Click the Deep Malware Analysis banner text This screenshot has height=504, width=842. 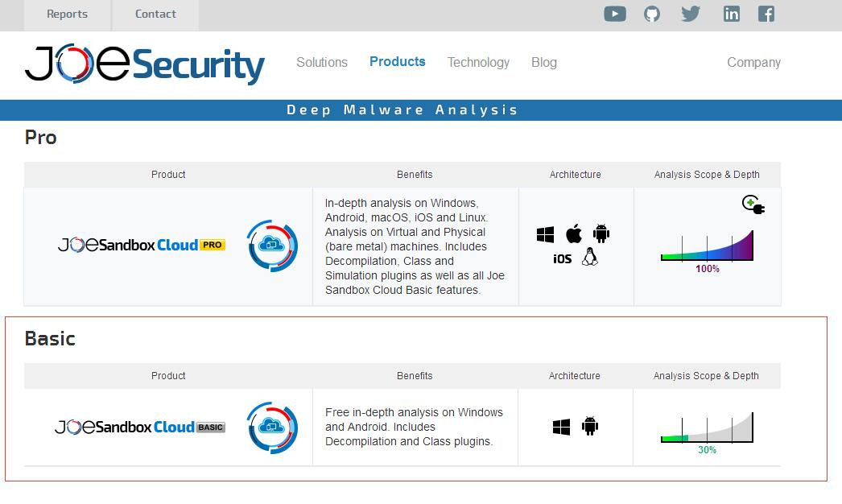click(402, 110)
